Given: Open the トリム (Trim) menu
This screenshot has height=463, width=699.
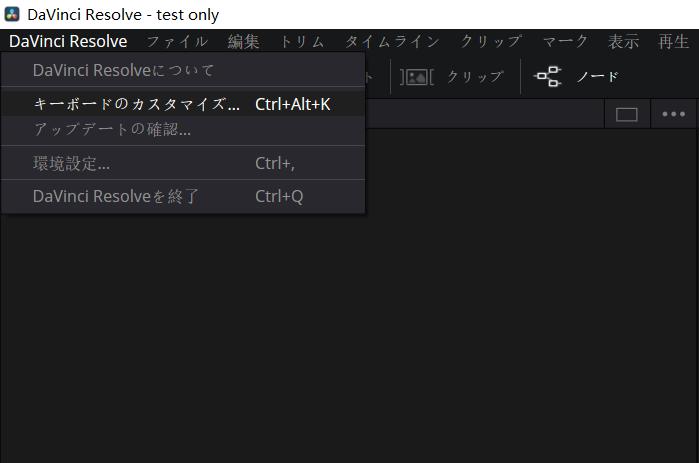Looking at the screenshot, I should pos(302,41).
